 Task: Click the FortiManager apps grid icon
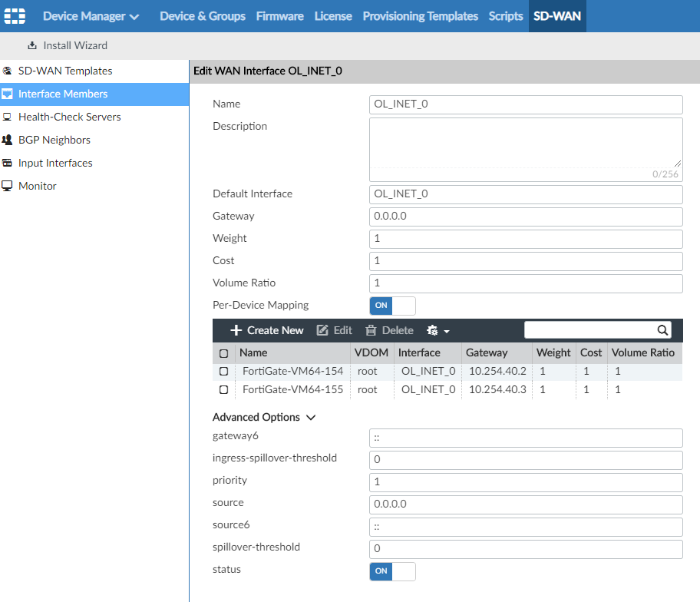[15, 15]
